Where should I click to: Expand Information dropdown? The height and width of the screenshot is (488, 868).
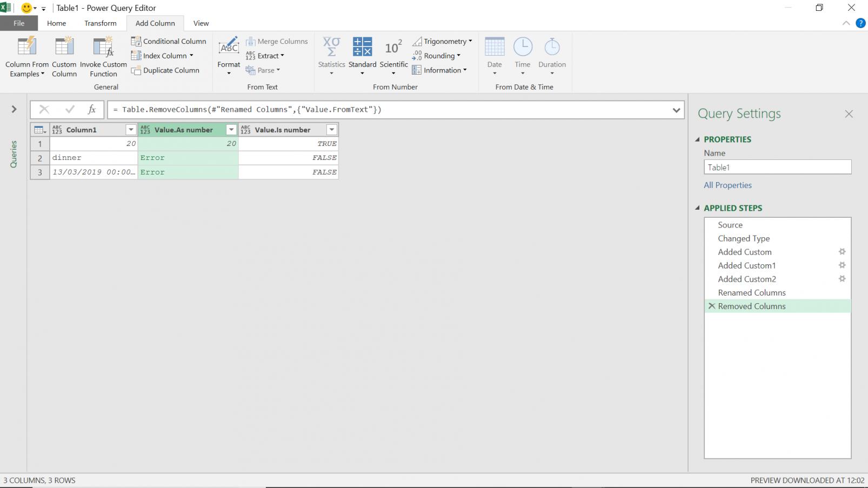(x=439, y=70)
